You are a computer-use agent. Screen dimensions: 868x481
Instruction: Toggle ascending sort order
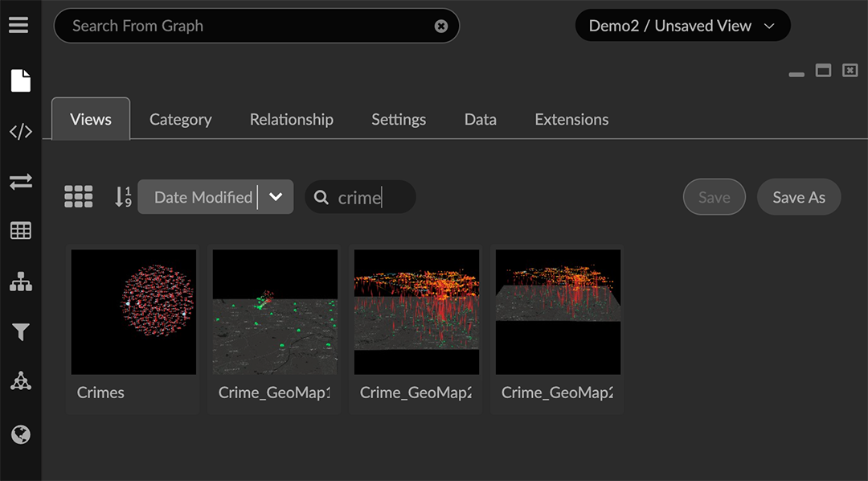coord(122,196)
